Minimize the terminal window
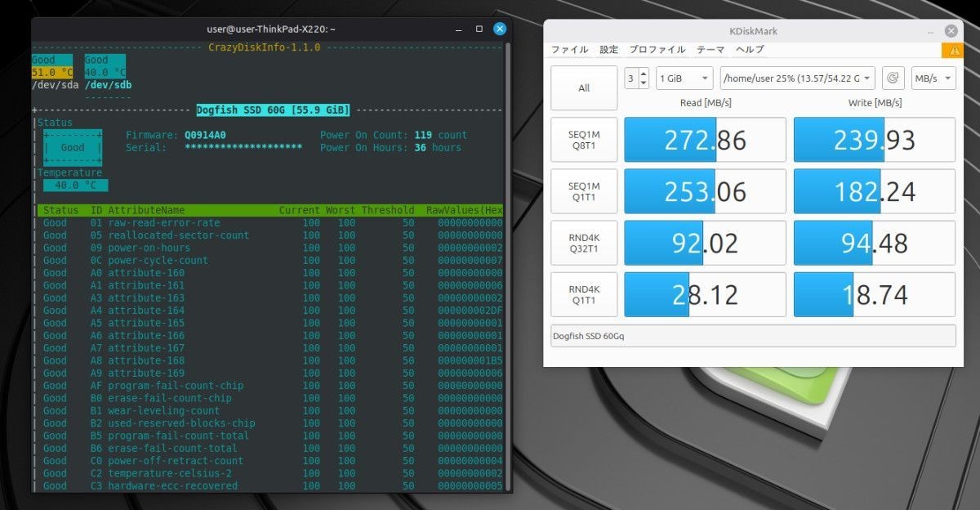 tap(457, 29)
